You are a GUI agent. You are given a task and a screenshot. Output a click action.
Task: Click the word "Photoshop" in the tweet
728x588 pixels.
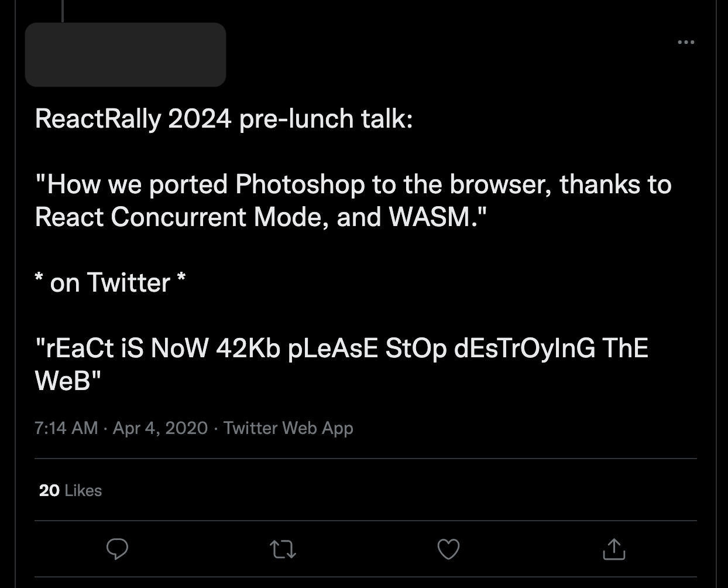[x=300, y=184]
